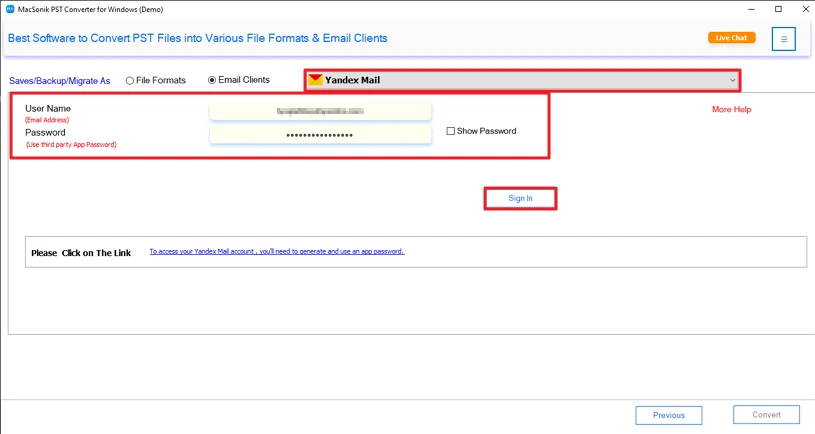Click the Sign In button
The height and width of the screenshot is (434, 815).
(x=520, y=199)
